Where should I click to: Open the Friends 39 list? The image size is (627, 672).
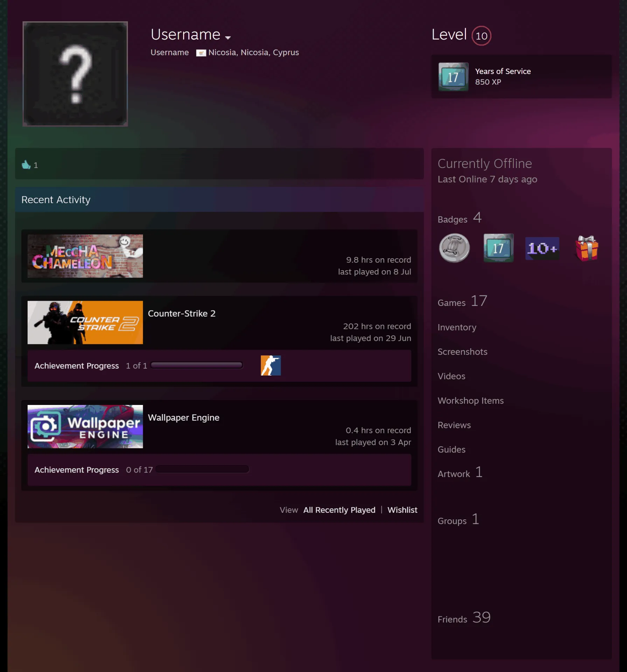464,618
